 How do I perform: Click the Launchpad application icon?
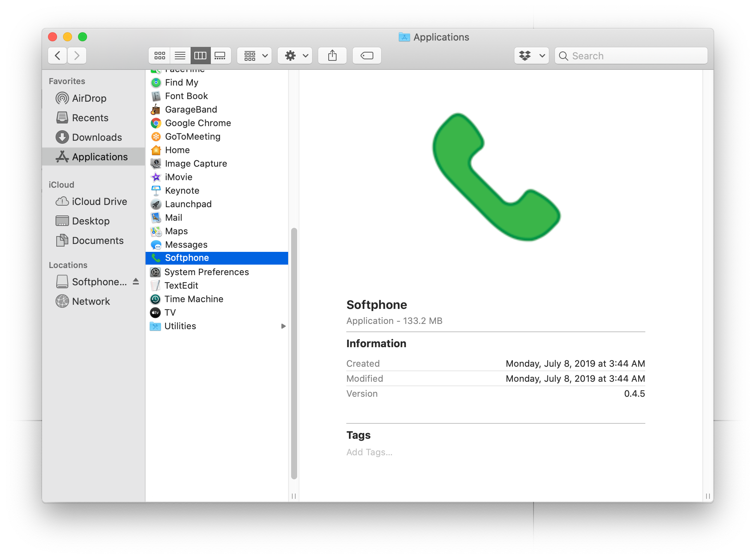[x=155, y=204]
